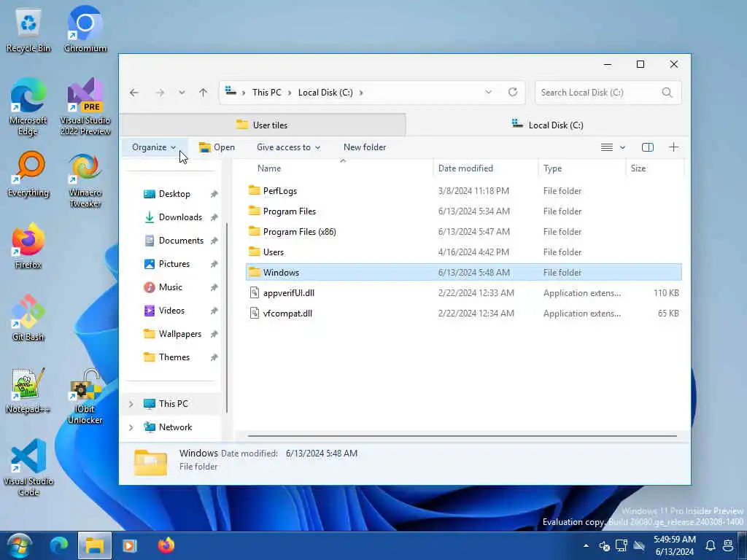
Task: Click the horizontal scrollbar of file list
Action: coord(462,435)
